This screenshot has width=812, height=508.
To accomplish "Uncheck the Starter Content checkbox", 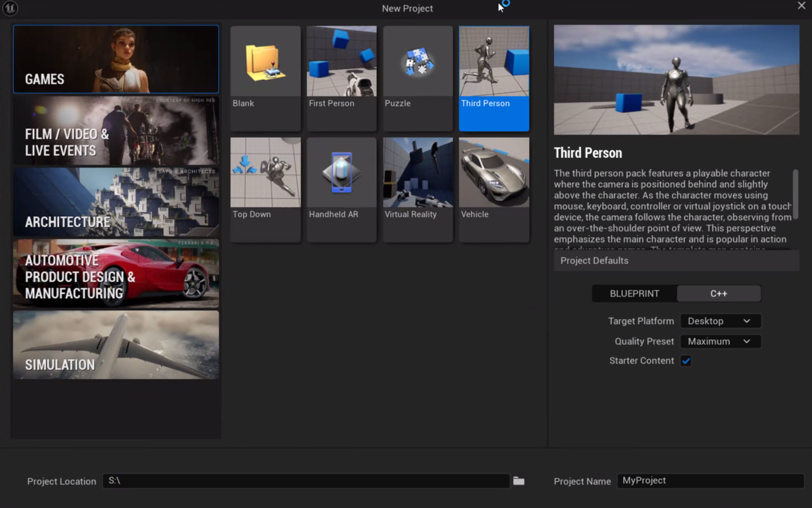I will [686, 360].
